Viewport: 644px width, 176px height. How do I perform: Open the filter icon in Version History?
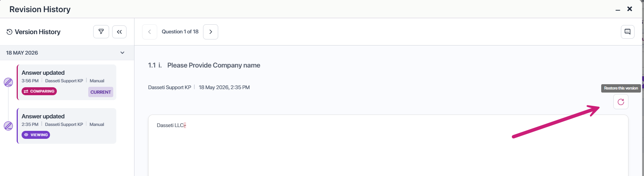coord(101,32)
